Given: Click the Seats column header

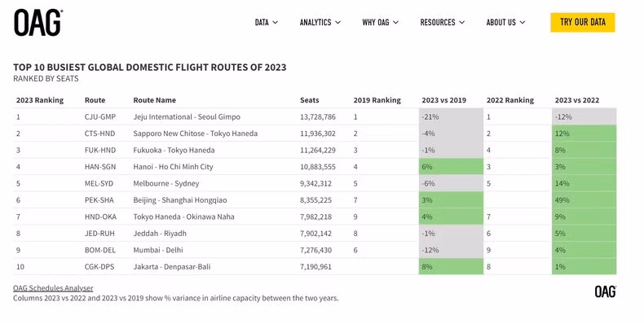Looking at the screenshot, I should [309, 100].
